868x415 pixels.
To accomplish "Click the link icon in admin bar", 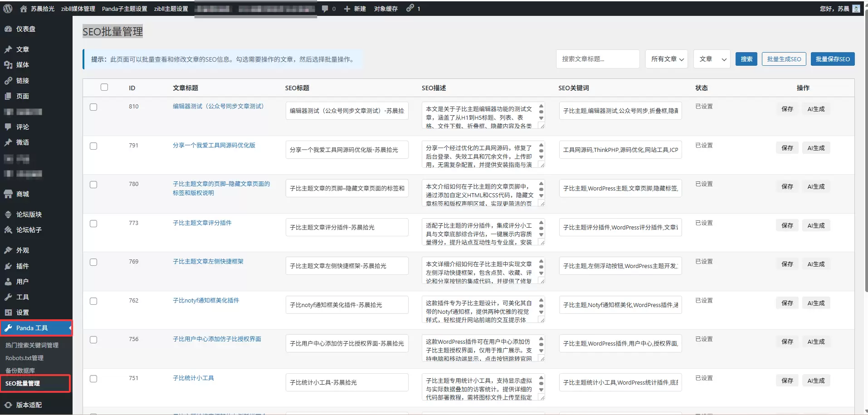I will click(410, 8).
